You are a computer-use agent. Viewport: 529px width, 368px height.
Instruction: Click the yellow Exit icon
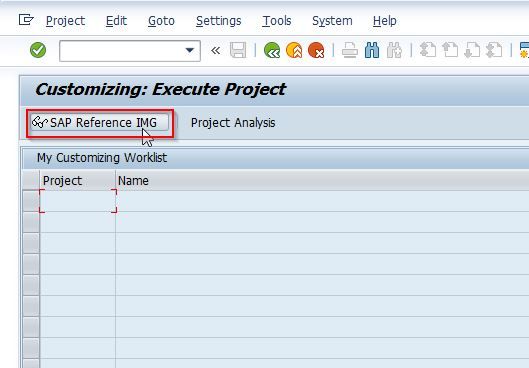(294, 51)
